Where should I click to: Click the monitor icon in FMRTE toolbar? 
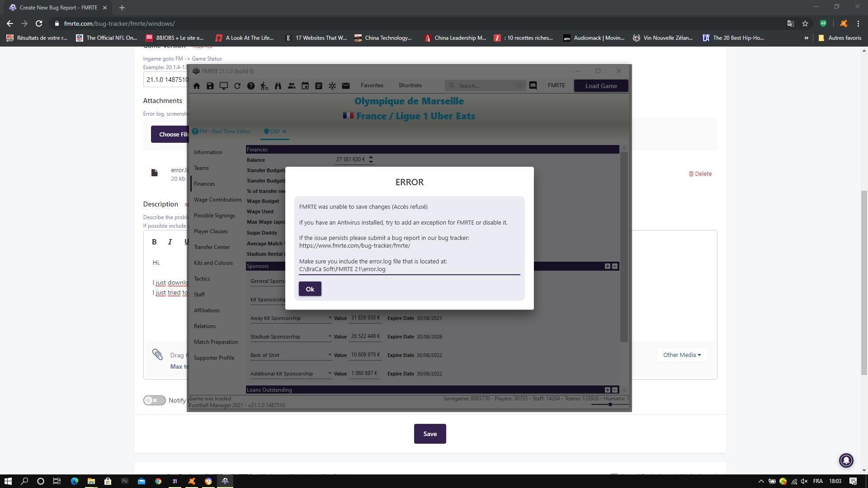224,86
